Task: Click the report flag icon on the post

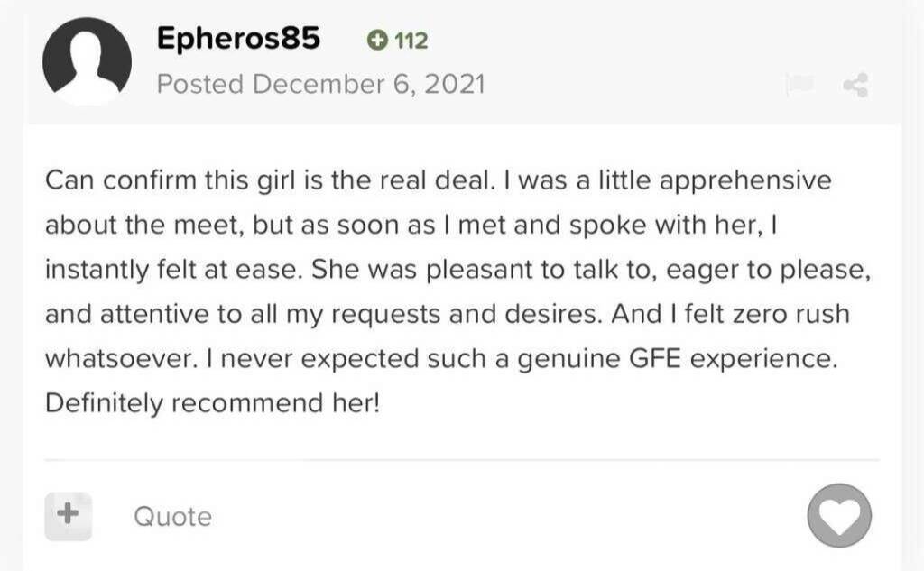Action: (798, 86)
